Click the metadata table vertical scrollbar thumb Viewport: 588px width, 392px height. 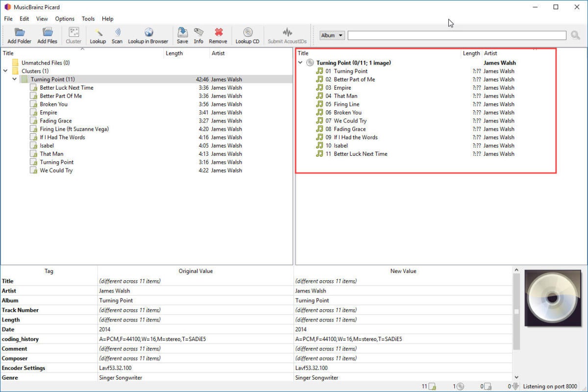point(516,312)
